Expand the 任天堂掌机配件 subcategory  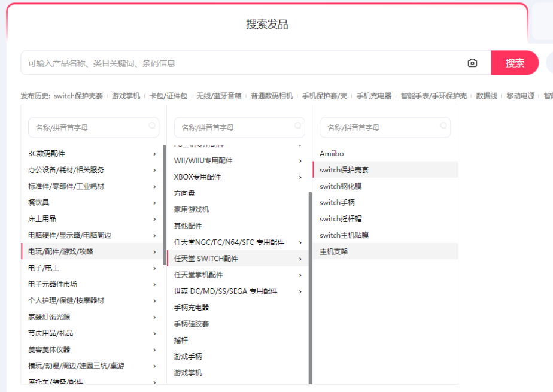238,275
